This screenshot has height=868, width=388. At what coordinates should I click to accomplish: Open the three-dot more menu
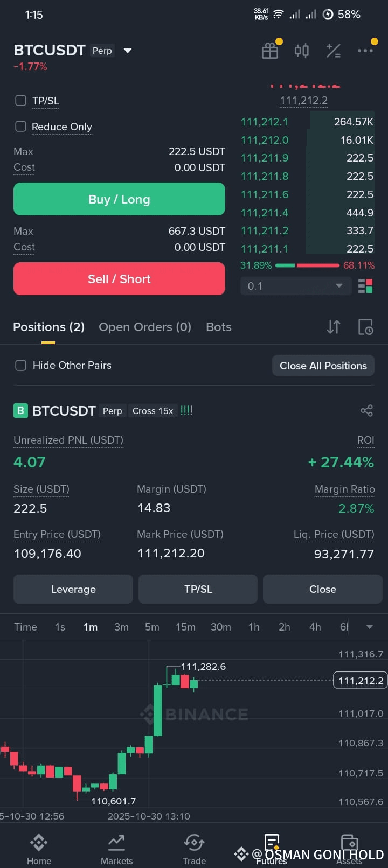pos(365,51)
